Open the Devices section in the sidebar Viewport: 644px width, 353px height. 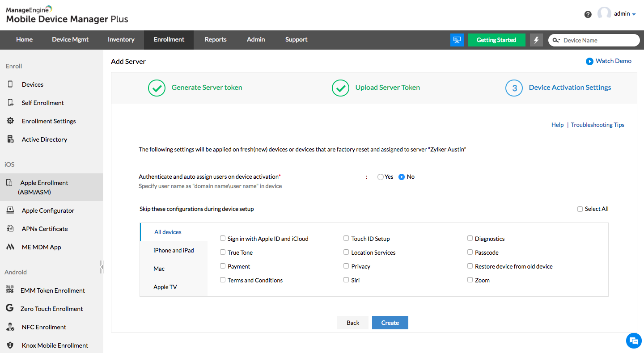pyautogui.click(x=32, y=84)
